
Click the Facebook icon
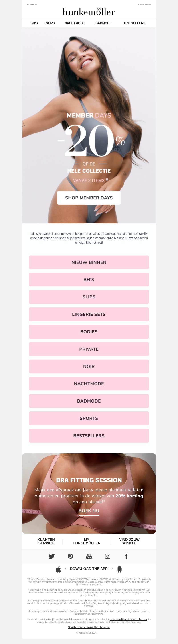[126, 556]
